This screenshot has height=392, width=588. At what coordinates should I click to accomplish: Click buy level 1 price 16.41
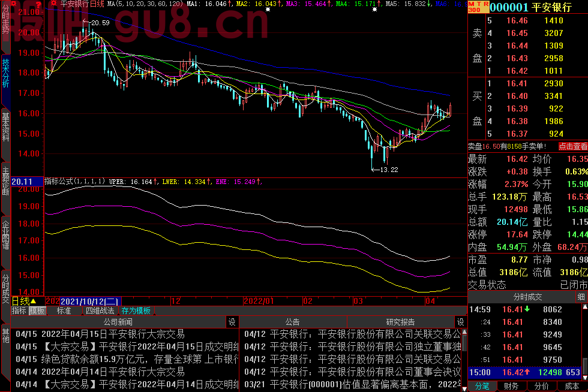coord(517,83)
